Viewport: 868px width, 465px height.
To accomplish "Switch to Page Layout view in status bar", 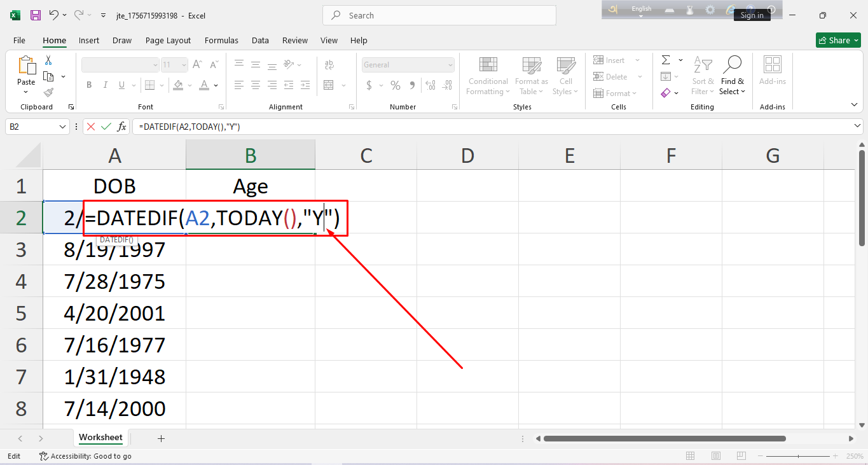I will tap(716, 456).
